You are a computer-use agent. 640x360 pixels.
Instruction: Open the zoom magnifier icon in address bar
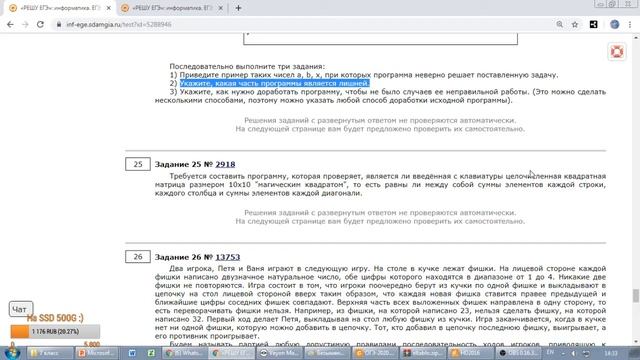(560, 24)
